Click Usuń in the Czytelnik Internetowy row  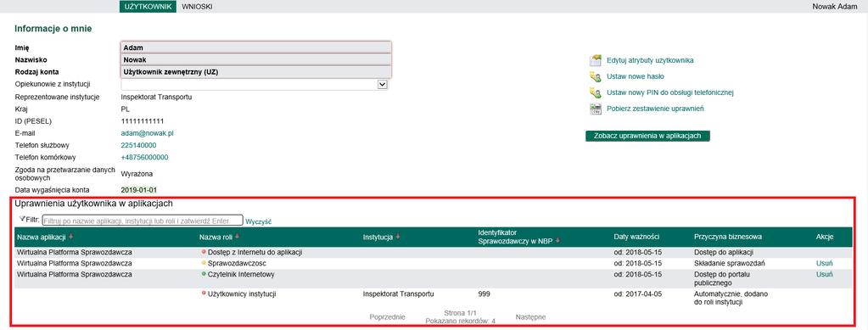824,274
